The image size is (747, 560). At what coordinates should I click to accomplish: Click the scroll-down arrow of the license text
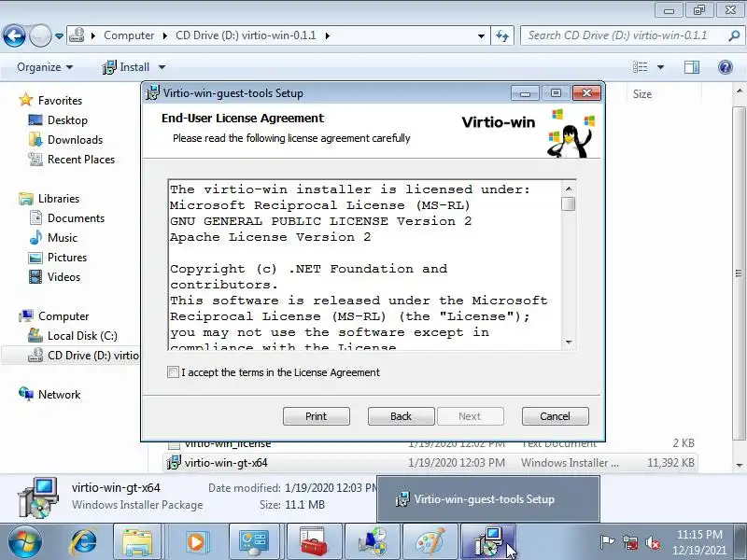(x=569, y=342)
